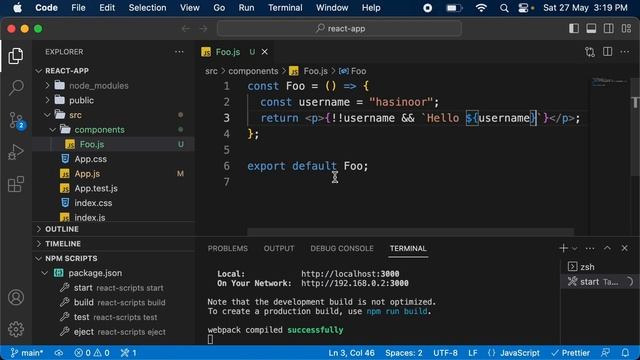Open Explorer views and more actions menu
This screenshot has height=360, width=640.
179,52
